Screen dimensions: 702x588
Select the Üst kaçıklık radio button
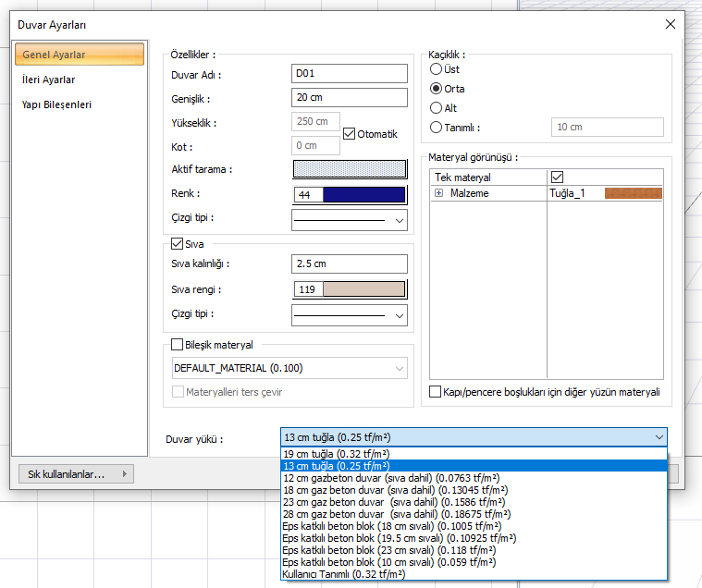(436, 69)
